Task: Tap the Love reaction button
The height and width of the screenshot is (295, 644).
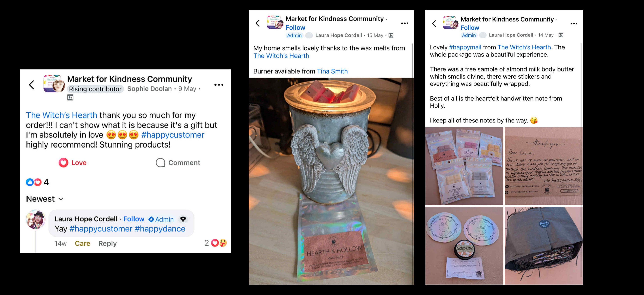Action: point(72,163)
